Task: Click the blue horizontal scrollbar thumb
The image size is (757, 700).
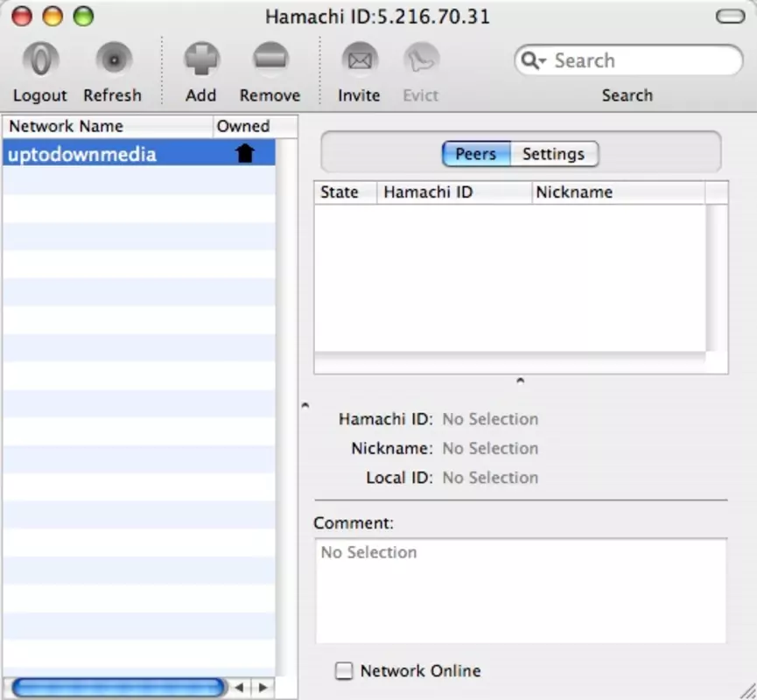Action: [118, 687]
